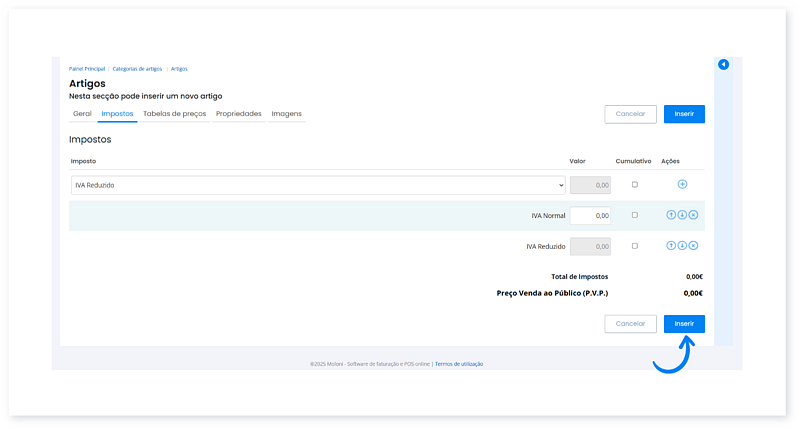The image size is (800, 430).
Task: Click the add tax plus icon
Action: click(x=682, y=184)
